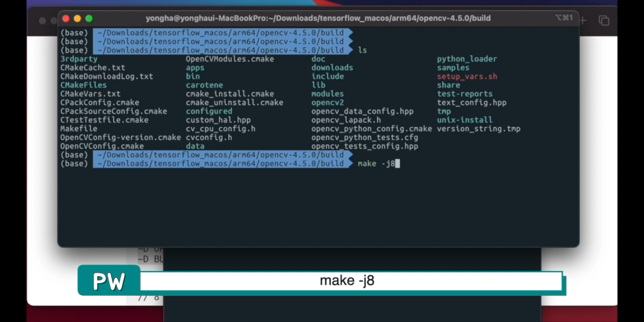Click the 'custom_hal.hpp' file name
Image resolution: width=644 pixels, height=322 pixels.
click(x=218, y=120)
